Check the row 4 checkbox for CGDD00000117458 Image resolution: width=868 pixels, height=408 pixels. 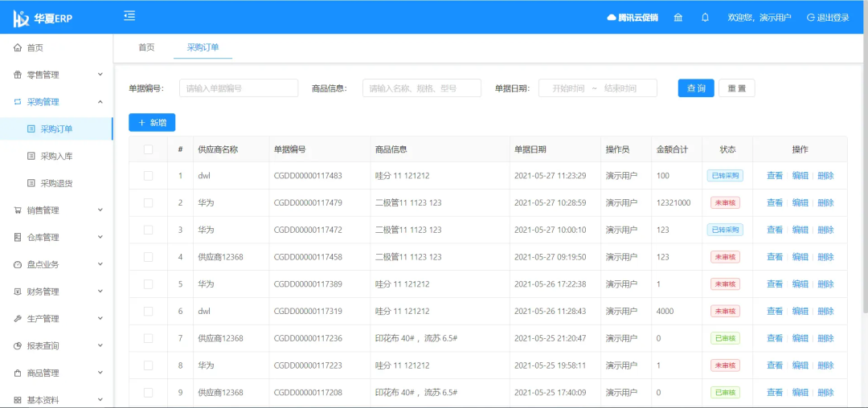click(148, 257)
